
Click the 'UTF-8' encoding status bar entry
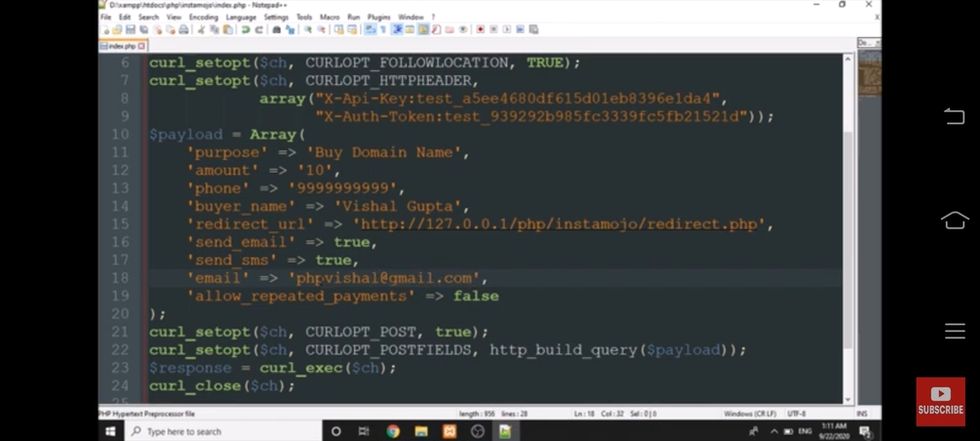tap(797, 414)
